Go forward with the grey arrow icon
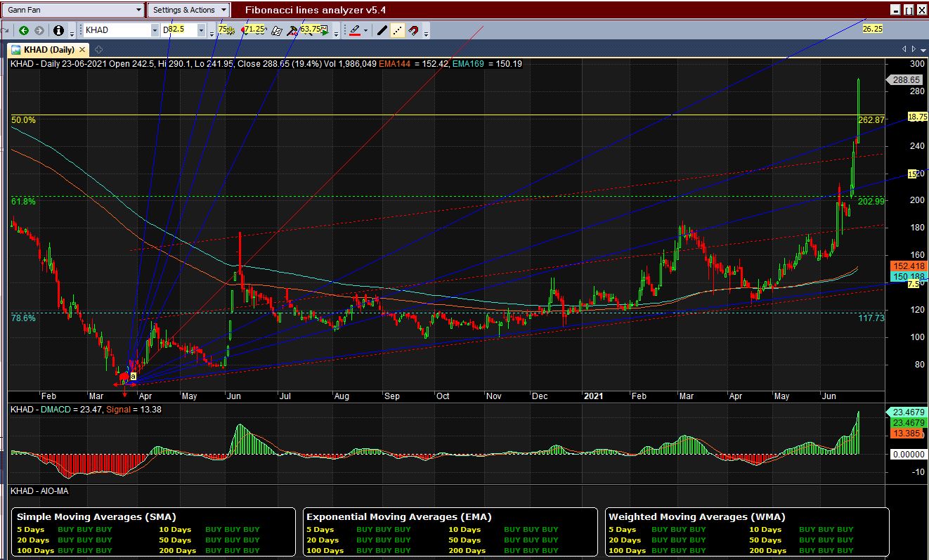 click(39, 30)
